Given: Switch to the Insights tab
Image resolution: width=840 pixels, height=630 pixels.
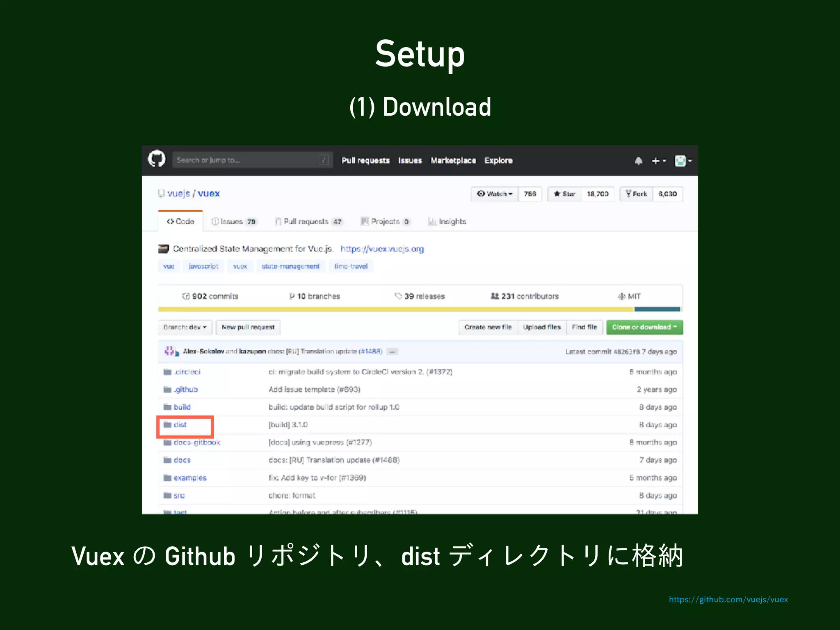Looking at the screenshot, I should [447, 221].
